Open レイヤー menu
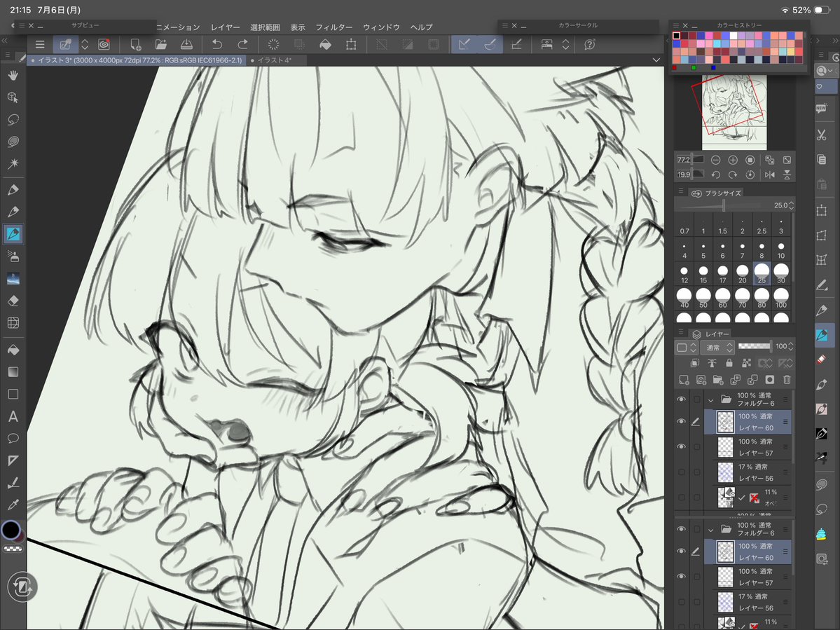 [226, 27]
